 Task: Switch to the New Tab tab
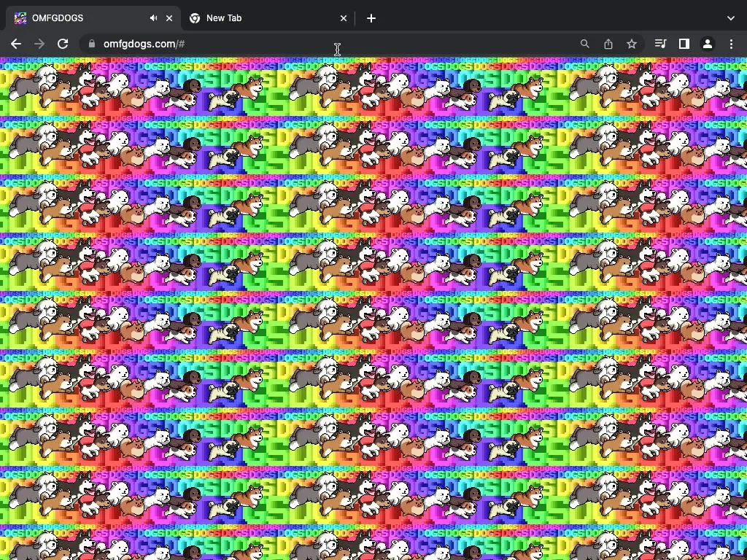pos(268,18)
